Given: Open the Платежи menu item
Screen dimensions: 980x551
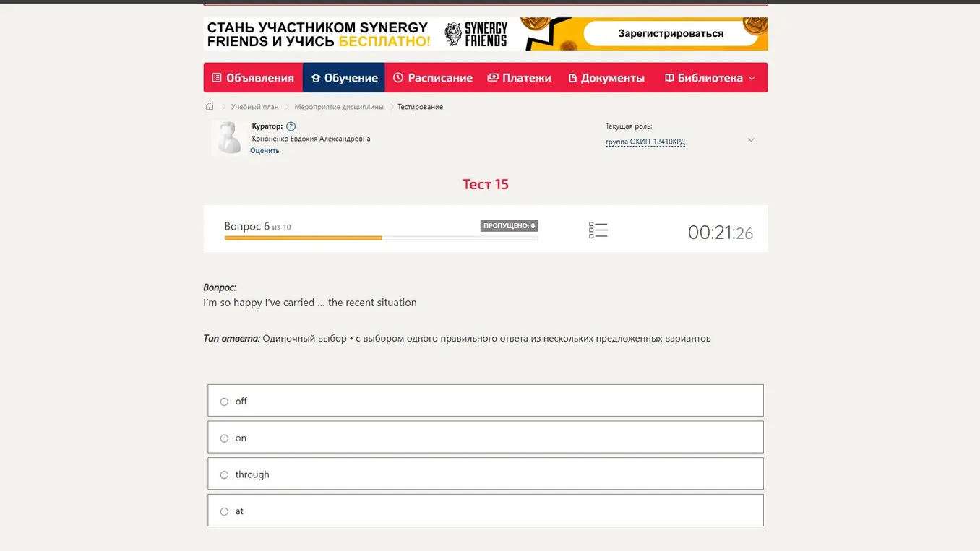Looking at the screenshot, I should tap(520, 77).
